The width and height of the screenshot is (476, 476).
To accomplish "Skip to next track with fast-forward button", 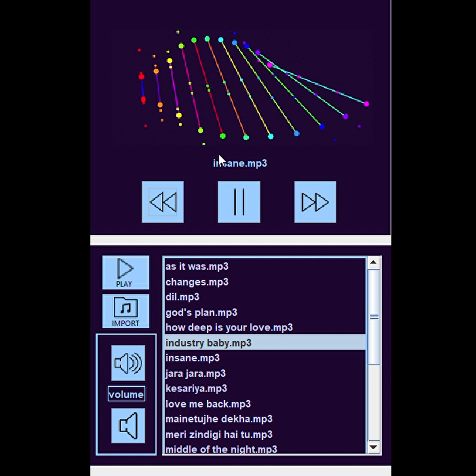I will tap(315, 202).
